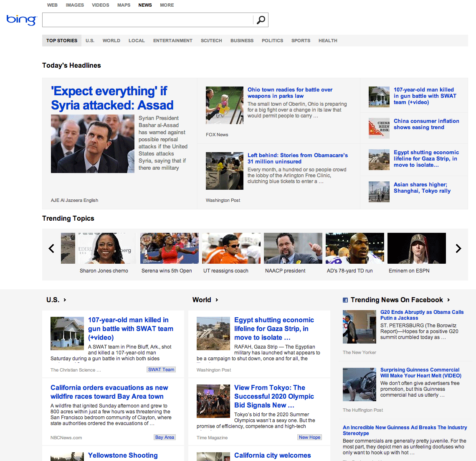
Task: Open the WEB search tab
Action: tap(52, 5)
